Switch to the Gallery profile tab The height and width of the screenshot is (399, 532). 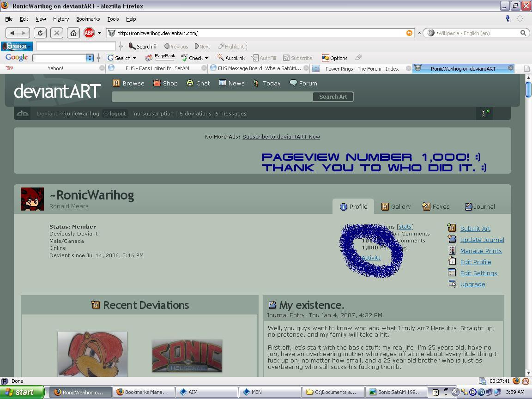pos(396,206)
